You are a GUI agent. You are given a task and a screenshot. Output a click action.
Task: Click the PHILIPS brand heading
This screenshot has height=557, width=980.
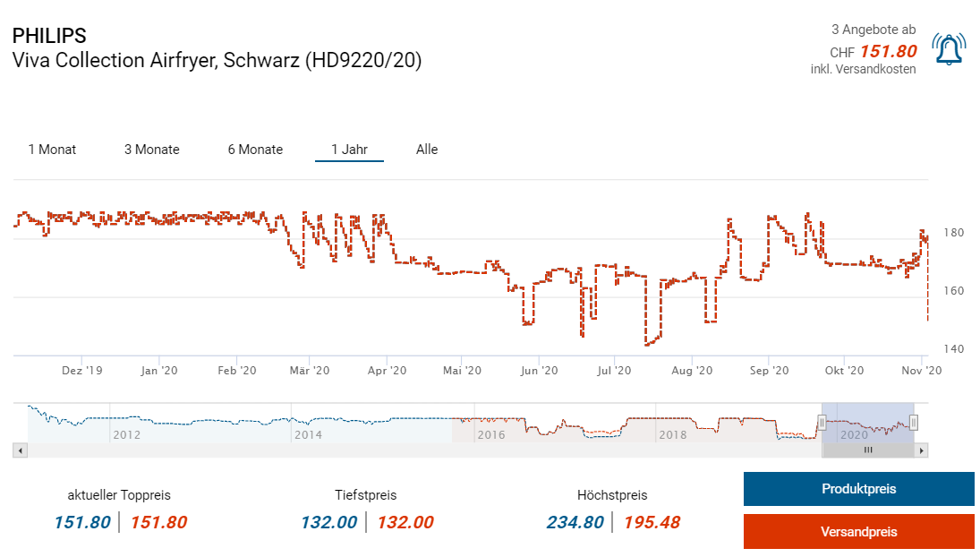tap(49, 36)
